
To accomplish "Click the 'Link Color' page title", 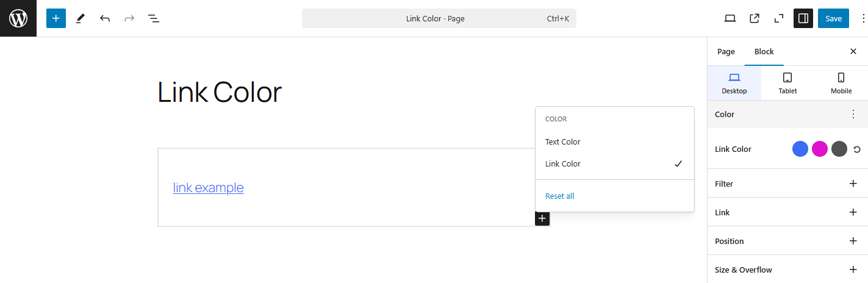I will click(220, 93).
